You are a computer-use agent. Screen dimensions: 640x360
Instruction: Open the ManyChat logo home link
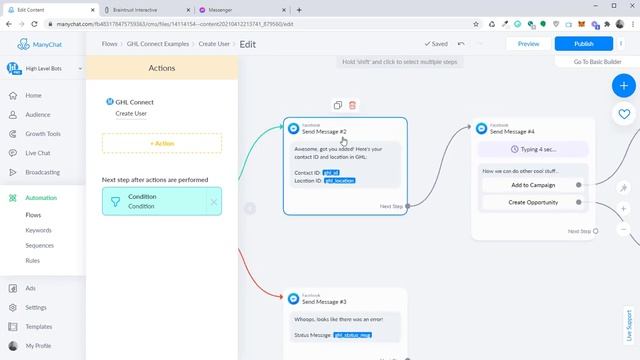click(40, 44)
